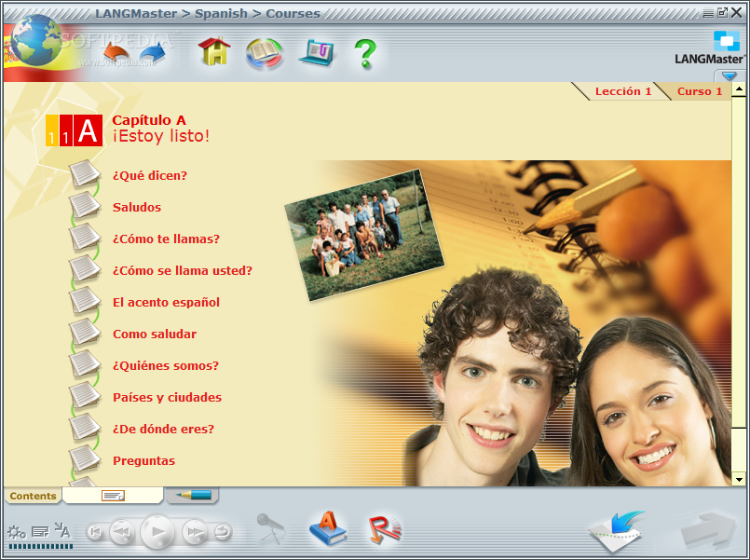Click the orange back arrow icon
The image size is (750, 560).
tap(116, 52)
